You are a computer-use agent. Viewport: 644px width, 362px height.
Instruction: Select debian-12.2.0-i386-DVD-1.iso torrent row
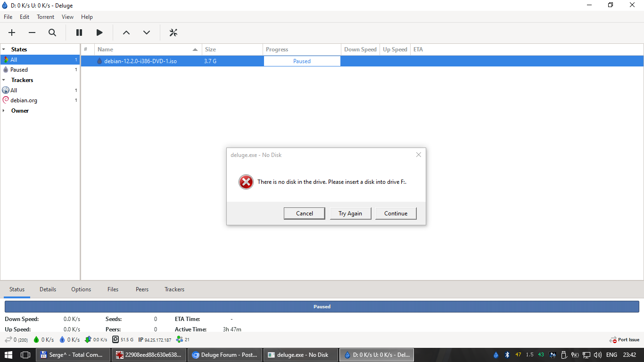[362, 61]
